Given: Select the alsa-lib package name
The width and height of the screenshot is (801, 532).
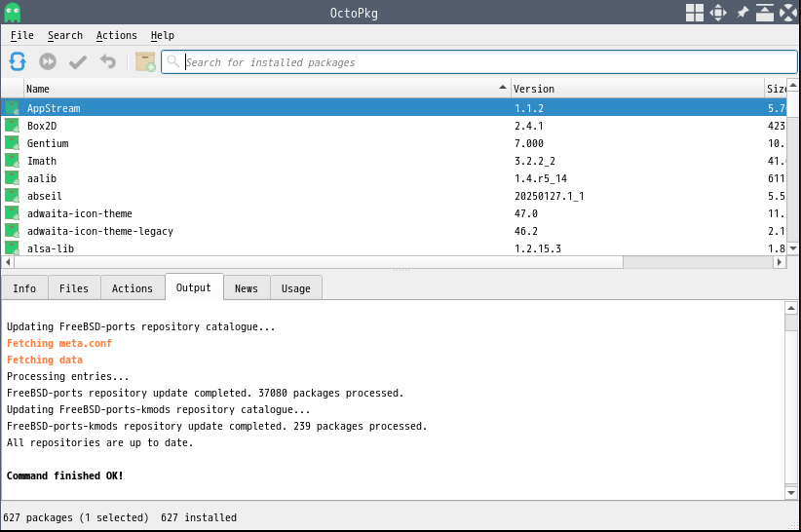Looking at the screenshot, I should (x=51, y=248).
